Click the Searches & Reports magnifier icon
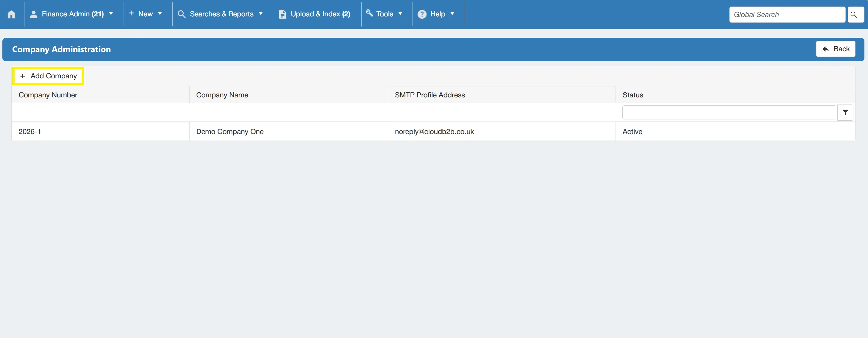Viewport: 868px width, 338px height. tap(182, 14)
